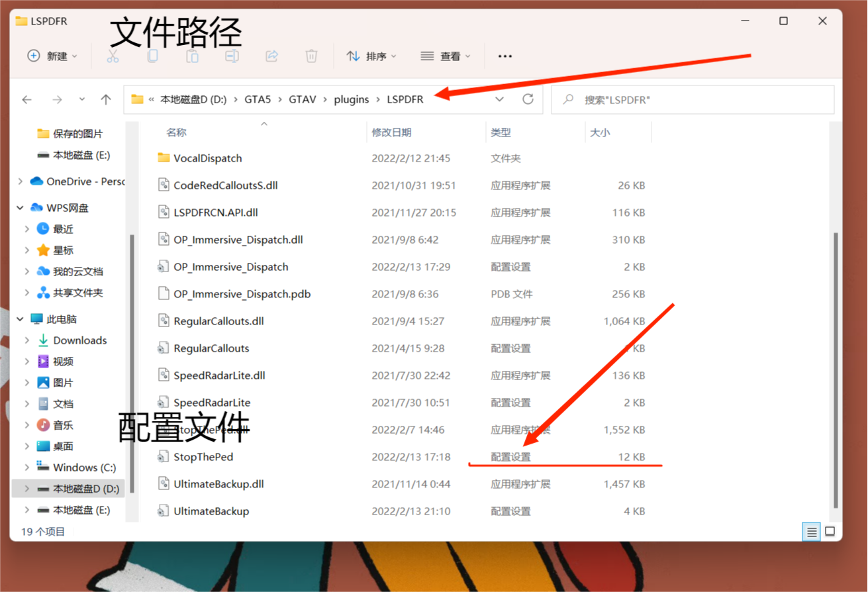This screenshot has height=592, width=868.
Task: Click the search LSPDFR input box
Action: [x=693, y=99]
